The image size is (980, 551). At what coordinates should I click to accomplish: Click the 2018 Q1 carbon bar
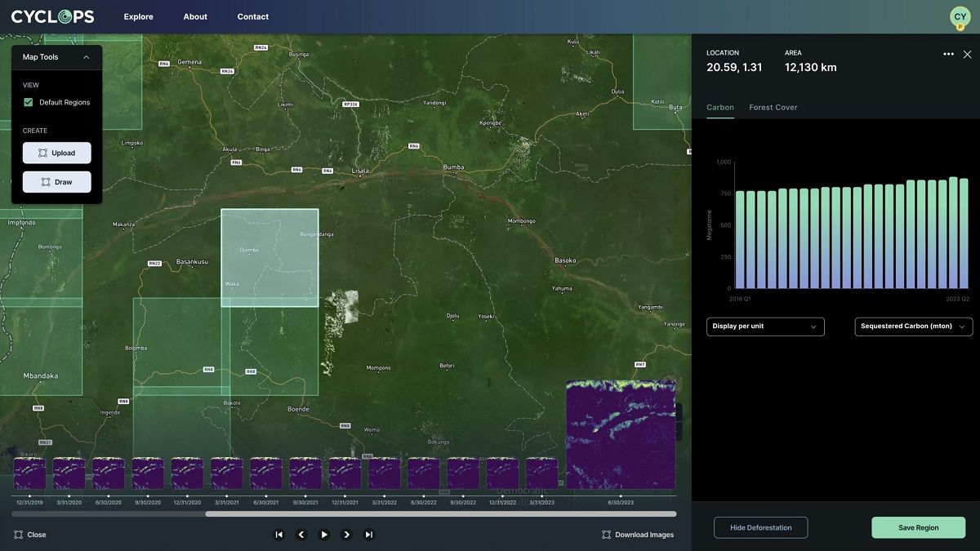coord(740,240)
